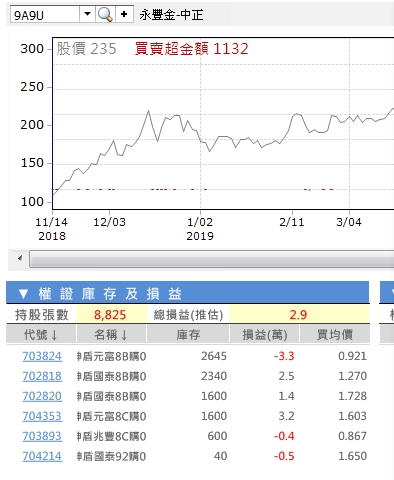Click the 庫存 column header
This screenshot has height=480, width=394.
pyautogui.click(x=188, y=335)
